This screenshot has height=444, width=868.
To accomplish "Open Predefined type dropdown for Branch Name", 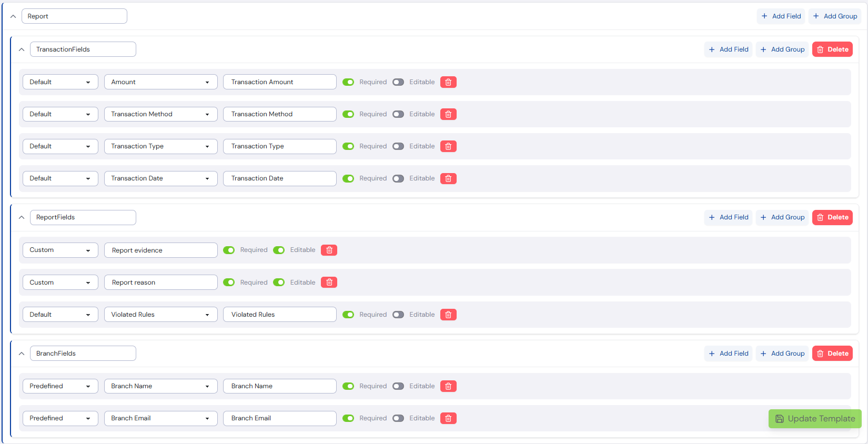I will coord(60,386).
